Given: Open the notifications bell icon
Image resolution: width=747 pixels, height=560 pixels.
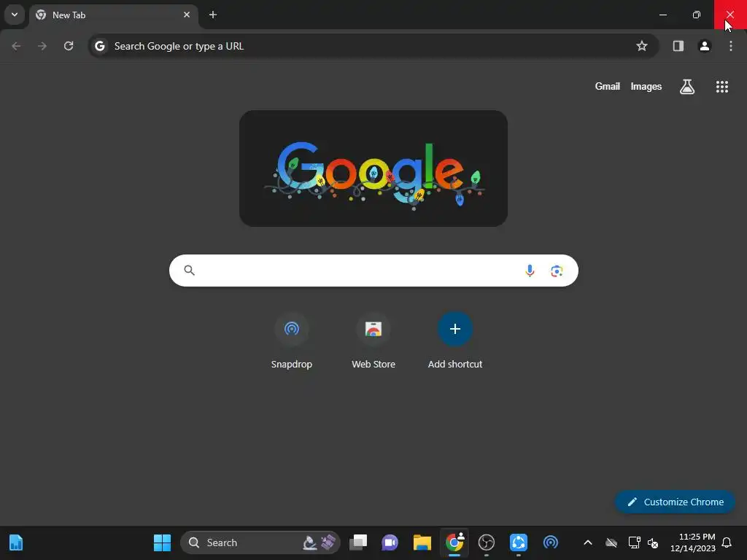Looking at the screenshot, I should coord(727,542).
